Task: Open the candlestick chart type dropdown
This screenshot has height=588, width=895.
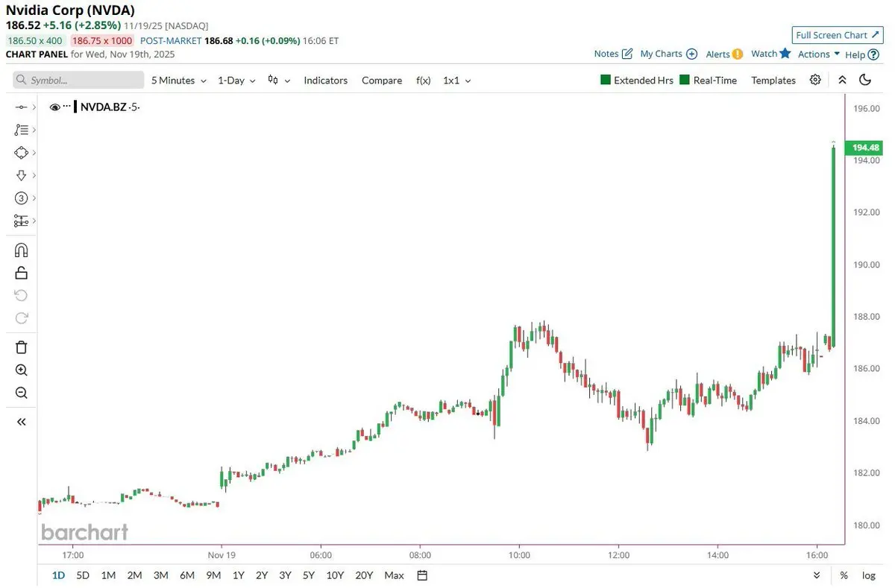Action: click(x=279, y=80)
